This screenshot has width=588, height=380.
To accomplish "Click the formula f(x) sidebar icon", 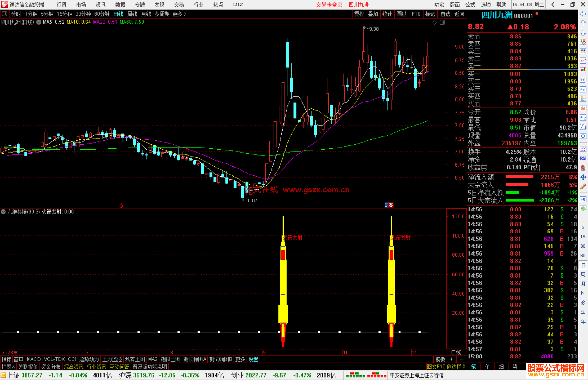I will click(x=583, y=127).
